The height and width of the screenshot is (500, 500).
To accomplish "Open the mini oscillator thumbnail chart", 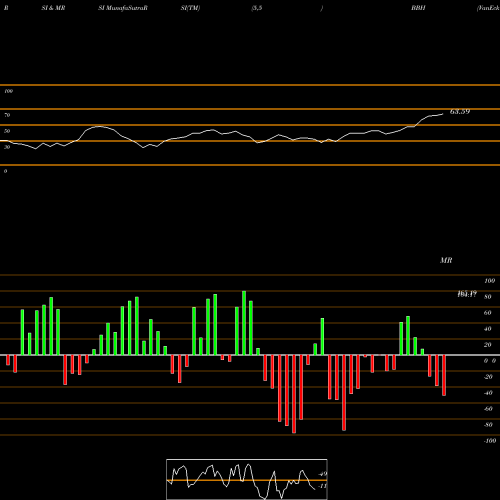I will coord(247,479).
